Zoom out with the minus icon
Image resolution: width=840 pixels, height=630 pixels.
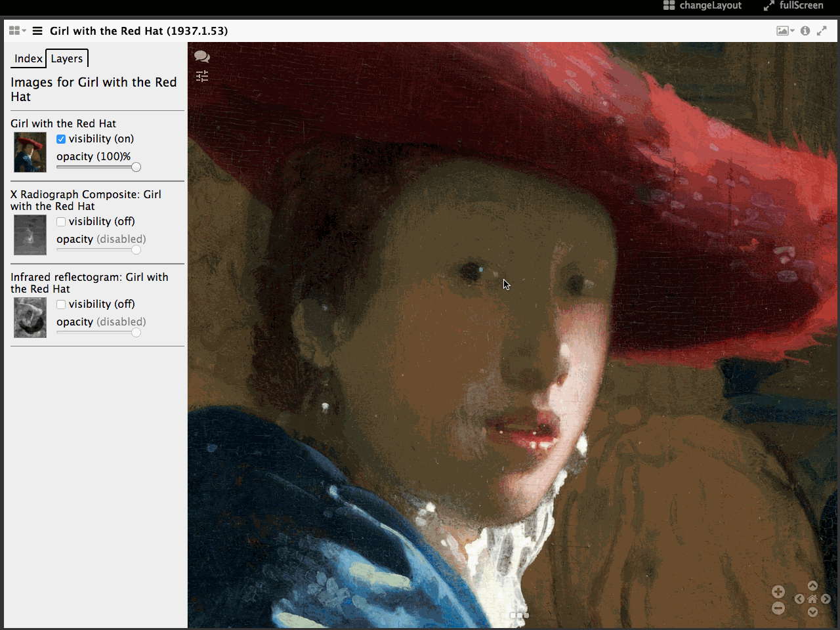tap(778, 608)
